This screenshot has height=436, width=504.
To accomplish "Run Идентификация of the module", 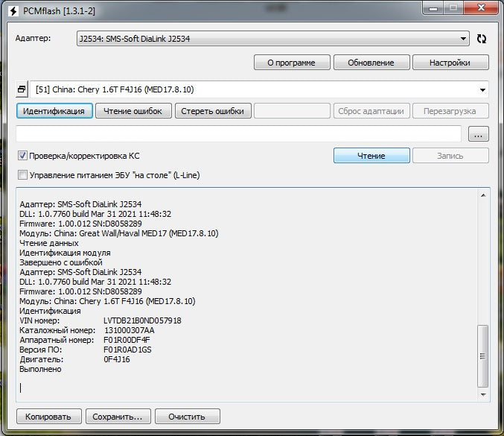I will (x=54, y=111).
